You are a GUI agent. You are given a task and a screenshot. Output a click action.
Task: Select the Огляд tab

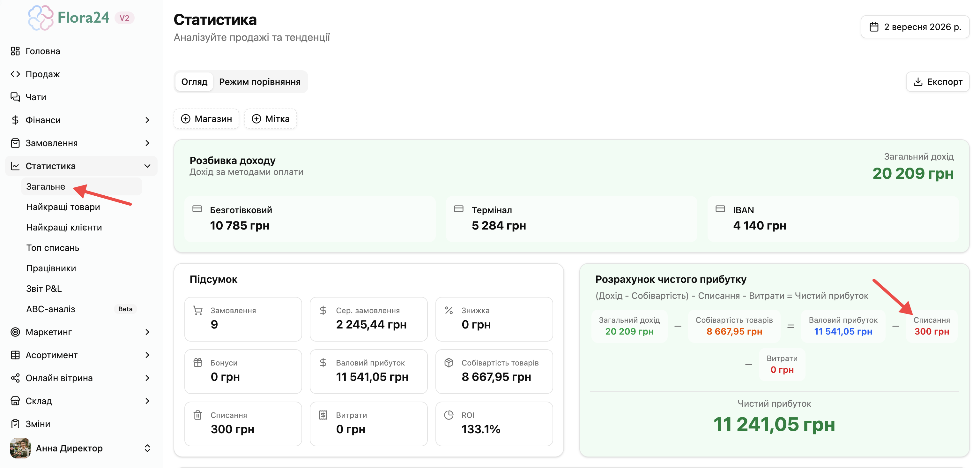(194, 81)
